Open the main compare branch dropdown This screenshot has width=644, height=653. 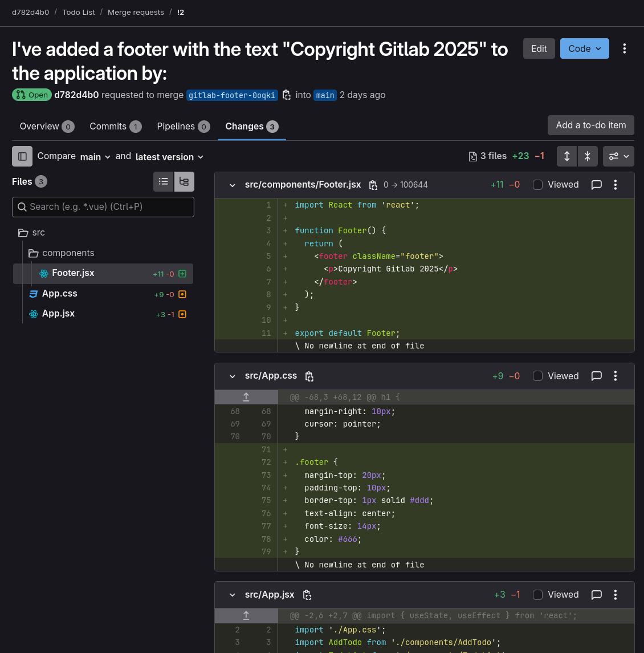(x=95, y=157)
